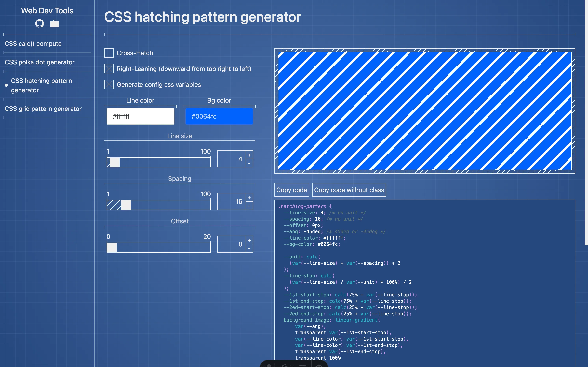Click the Offset slider track
Viewport: 588px width, 367px height.
click(158, 248)
